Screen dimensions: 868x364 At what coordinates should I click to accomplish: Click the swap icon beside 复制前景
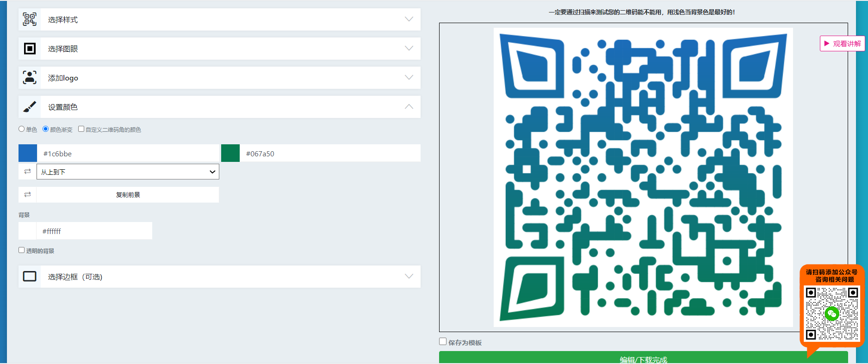tap(27, 195)
